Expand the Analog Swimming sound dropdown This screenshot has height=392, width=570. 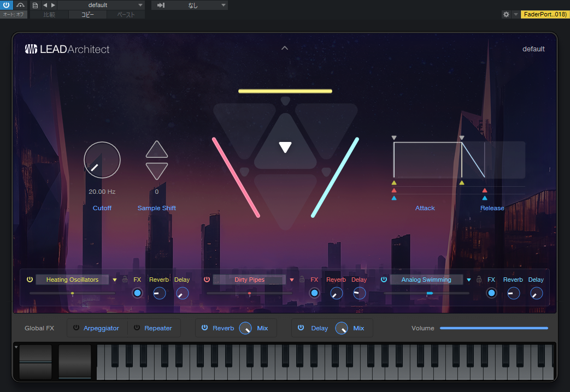(x=469, y=280)
